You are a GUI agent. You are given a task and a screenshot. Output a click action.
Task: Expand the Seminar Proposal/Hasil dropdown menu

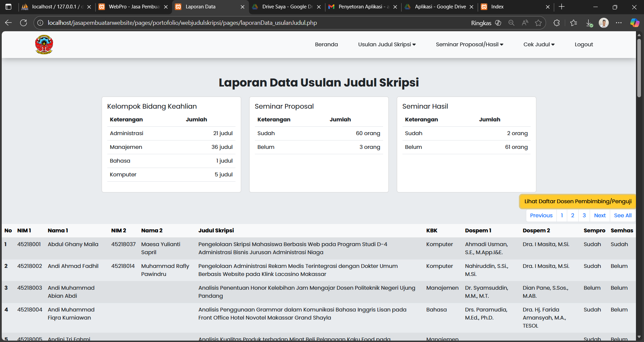(x=469, y=45)
